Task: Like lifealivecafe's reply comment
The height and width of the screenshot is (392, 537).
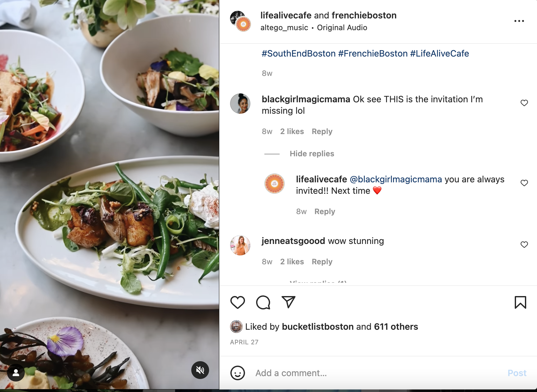Action: click(524, 183)
